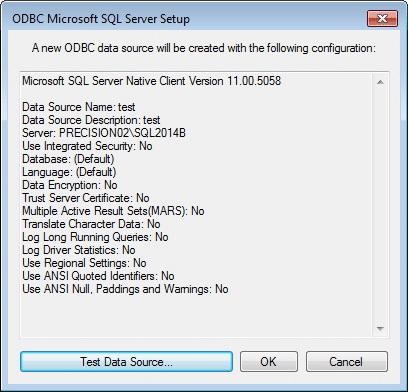Click the 'Multiple Active Result Sets(MARS): No' line
Screen dimensions: 408x392
tap(113, 211)
